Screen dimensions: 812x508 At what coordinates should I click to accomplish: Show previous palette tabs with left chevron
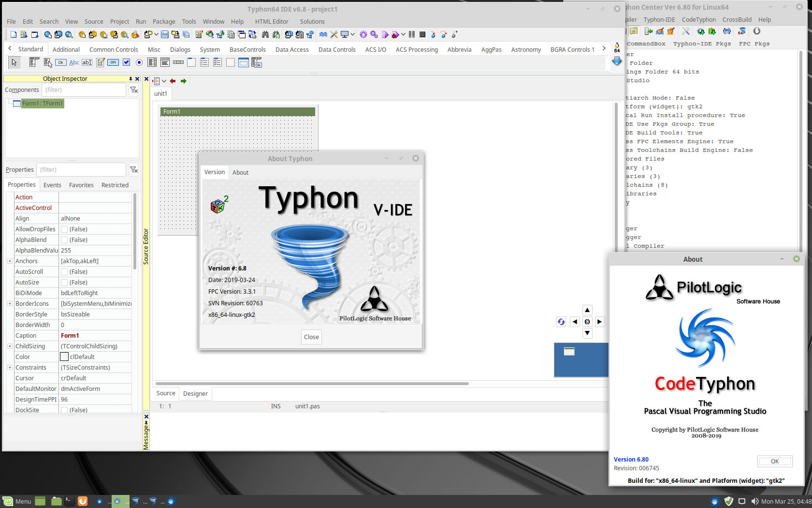click(x=10, y=48)
